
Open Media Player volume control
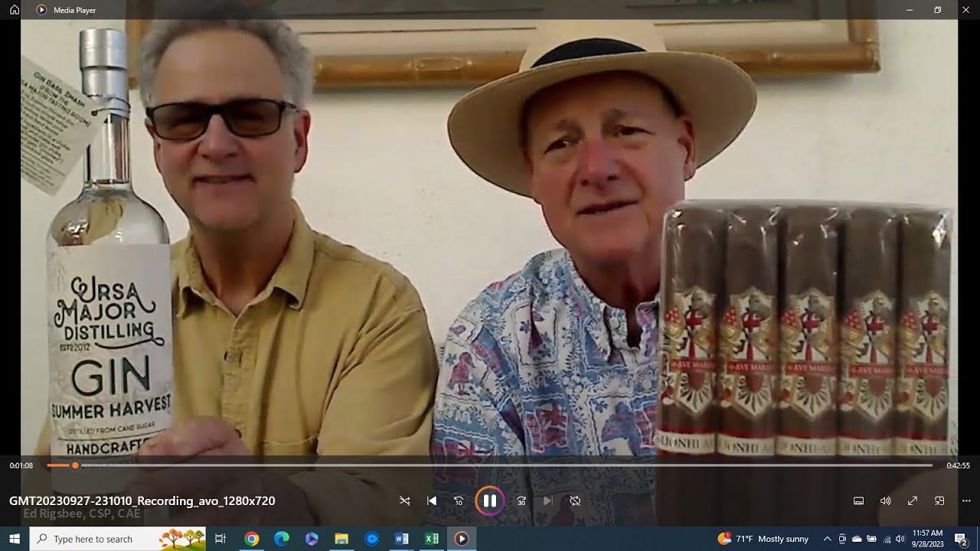tap(886, 501)
